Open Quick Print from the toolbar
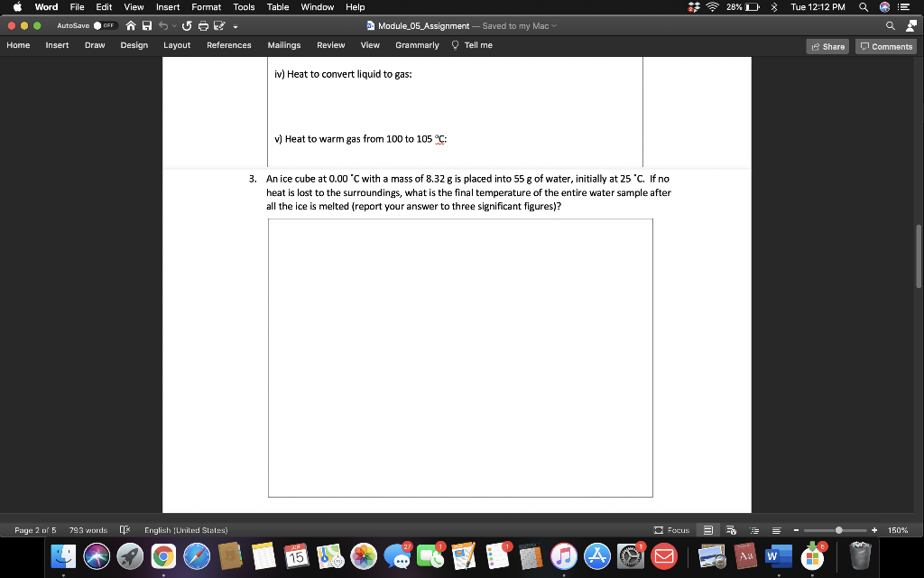This screenshot has width=924, height=578. click(203, 26)
